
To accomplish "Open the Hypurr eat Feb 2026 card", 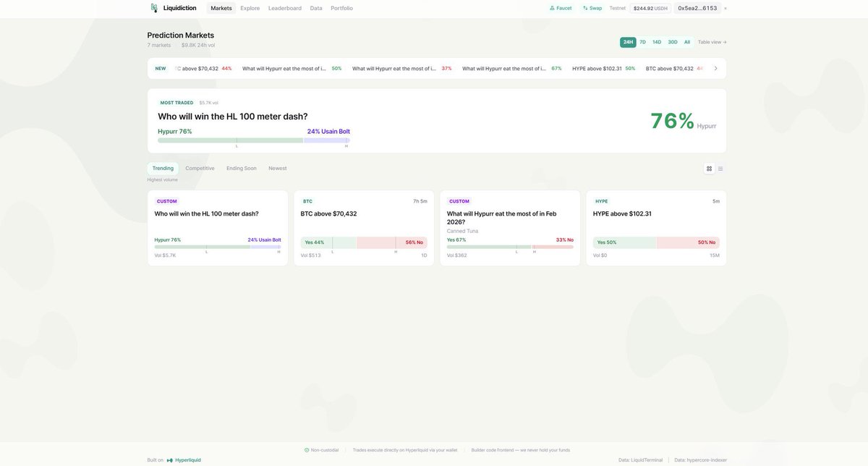I will click(510, 228).
